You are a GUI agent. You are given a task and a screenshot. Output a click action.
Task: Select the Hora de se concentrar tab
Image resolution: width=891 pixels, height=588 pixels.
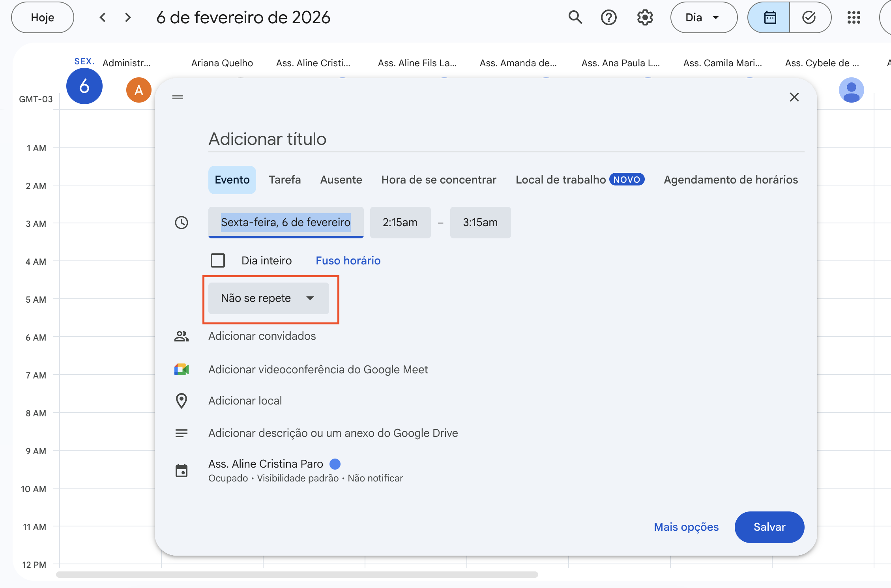click(x=438, y=180)
